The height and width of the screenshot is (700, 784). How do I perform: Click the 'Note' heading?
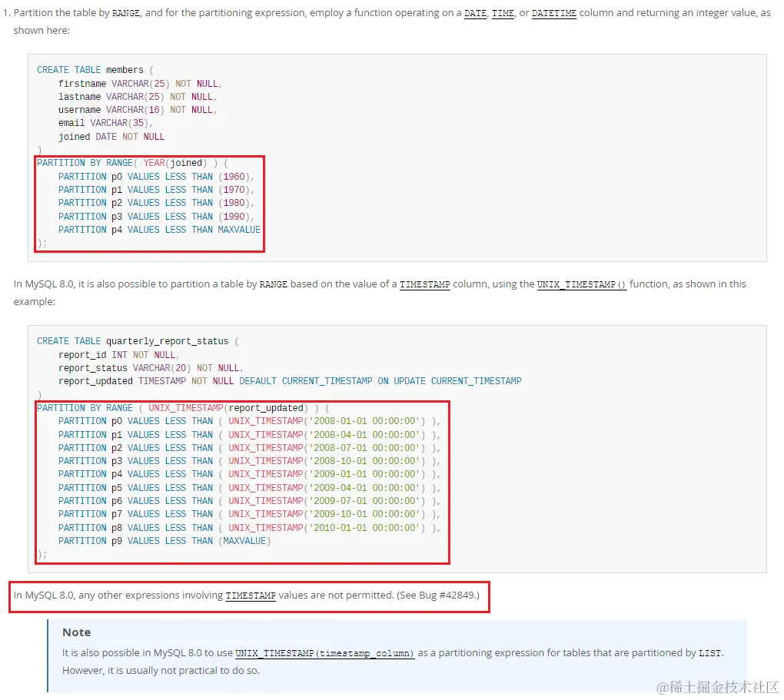(x=77, y=632)
